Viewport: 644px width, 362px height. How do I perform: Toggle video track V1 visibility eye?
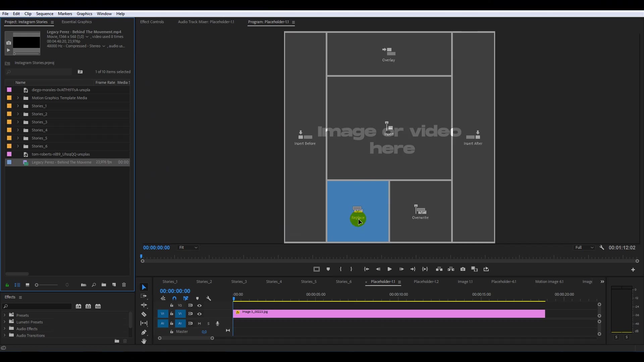coord(200,314)
